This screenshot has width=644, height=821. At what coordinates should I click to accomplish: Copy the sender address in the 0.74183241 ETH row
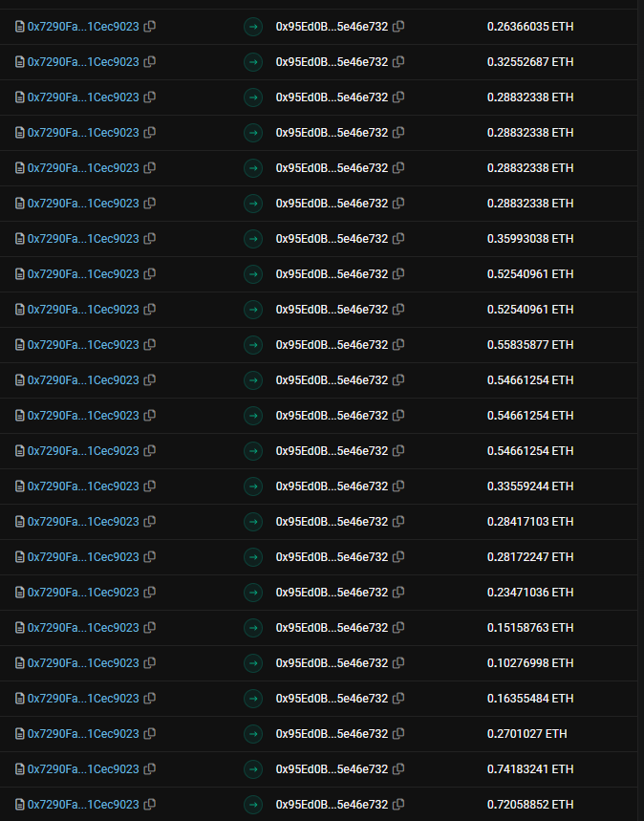(150, 769)
